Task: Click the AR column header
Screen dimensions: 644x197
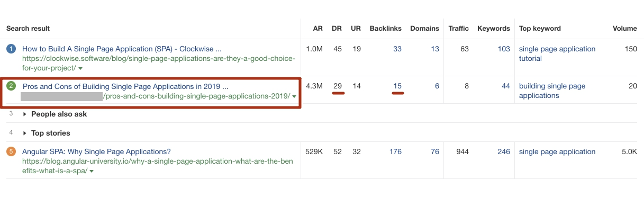Action: 318,28
